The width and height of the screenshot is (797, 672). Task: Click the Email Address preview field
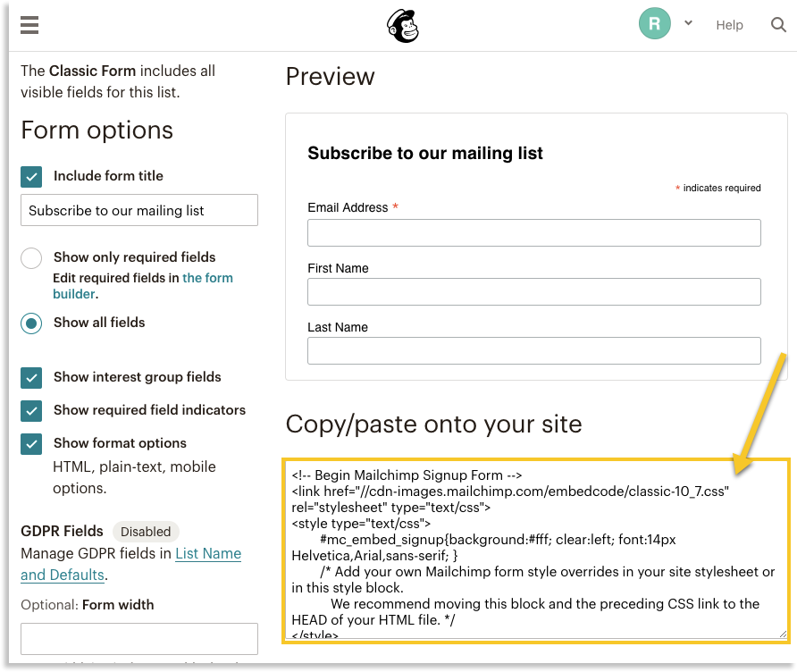(x=533, y=233)
